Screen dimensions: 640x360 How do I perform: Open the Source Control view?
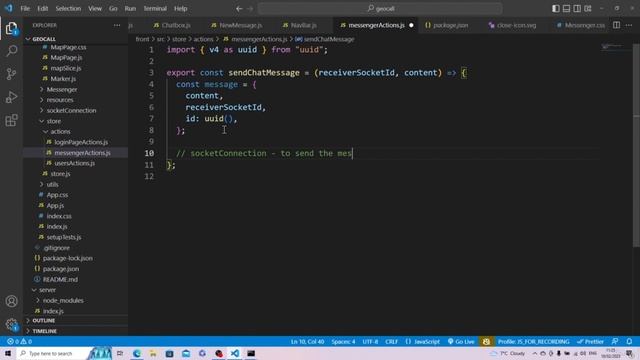[x=11, y=74]
